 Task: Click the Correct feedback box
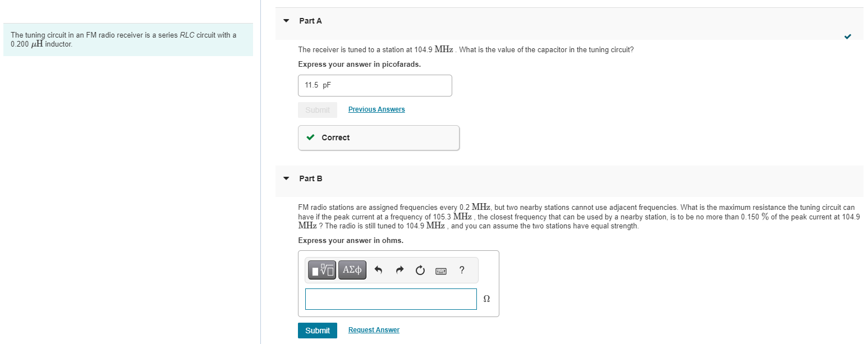click(x=379, y=137)
